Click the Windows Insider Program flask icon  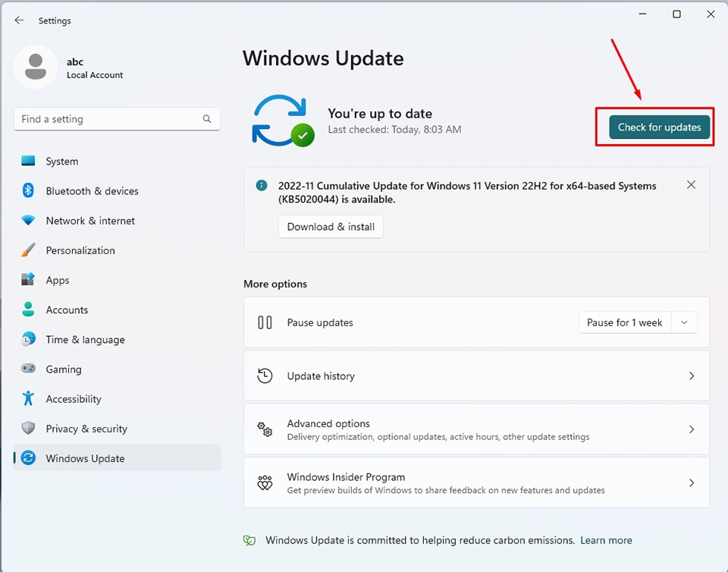click(x=265, y=482)
